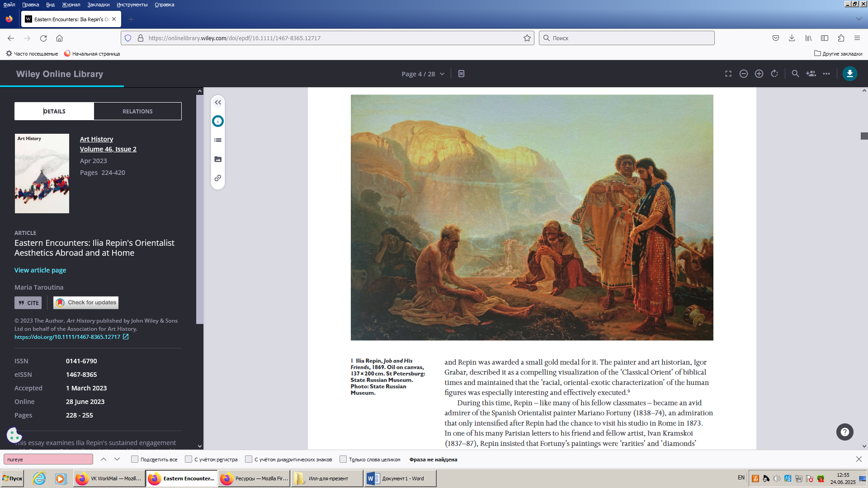Screen dimensions: 868x488
Task: Open the Закладки menu
Action: click(x=98, y=5)
